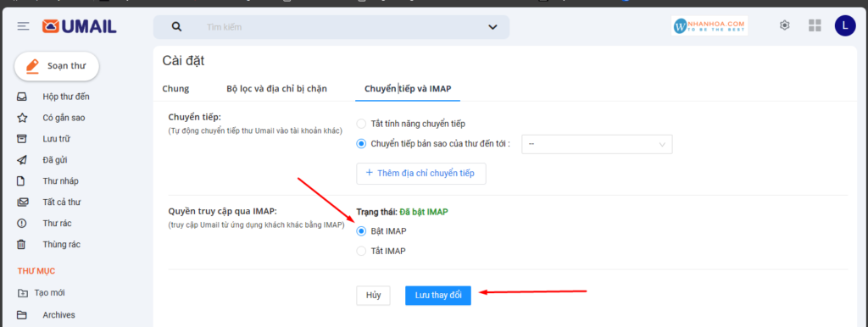Click the Nhanhoa.com logo banner
The width and height of the screenshot is (868, 327).
pyautogui.click(x=709, y=25)
